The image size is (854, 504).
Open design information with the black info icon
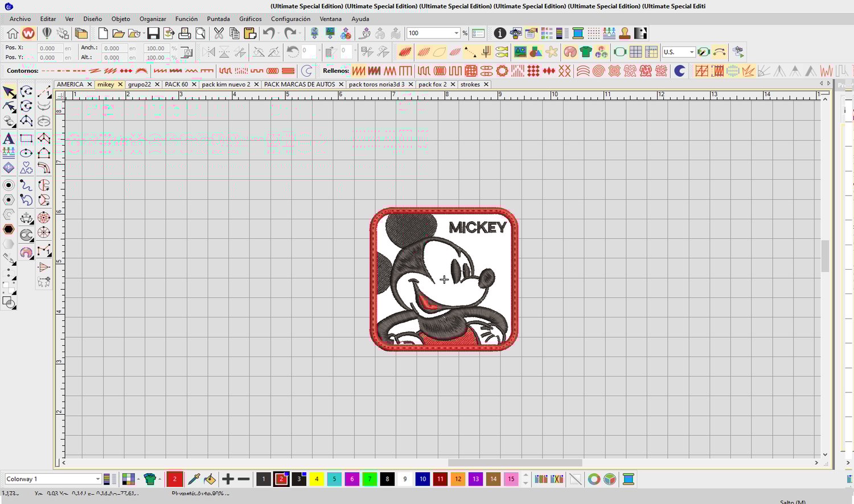[500, 33]
